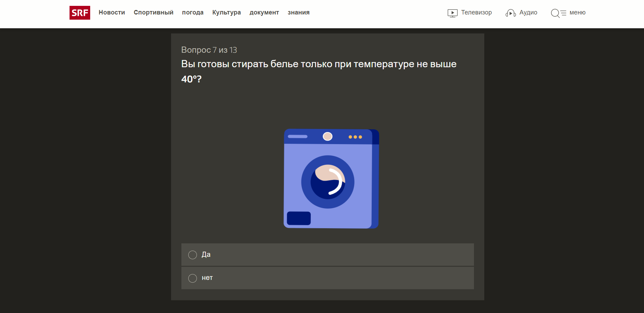This screenshot has height=313, width=644.
Task: Open the погода page
Action: (192, 12)
